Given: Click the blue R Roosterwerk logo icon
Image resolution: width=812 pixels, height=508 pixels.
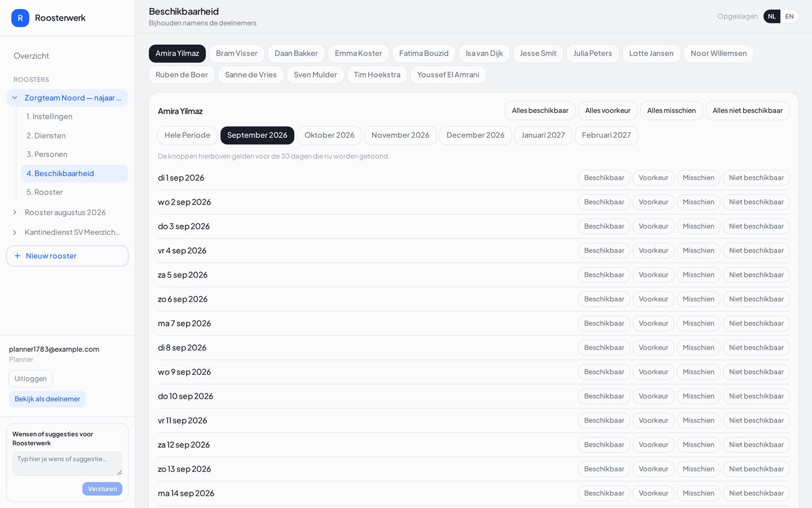Looking at the screenshot, I should (20, 18).
